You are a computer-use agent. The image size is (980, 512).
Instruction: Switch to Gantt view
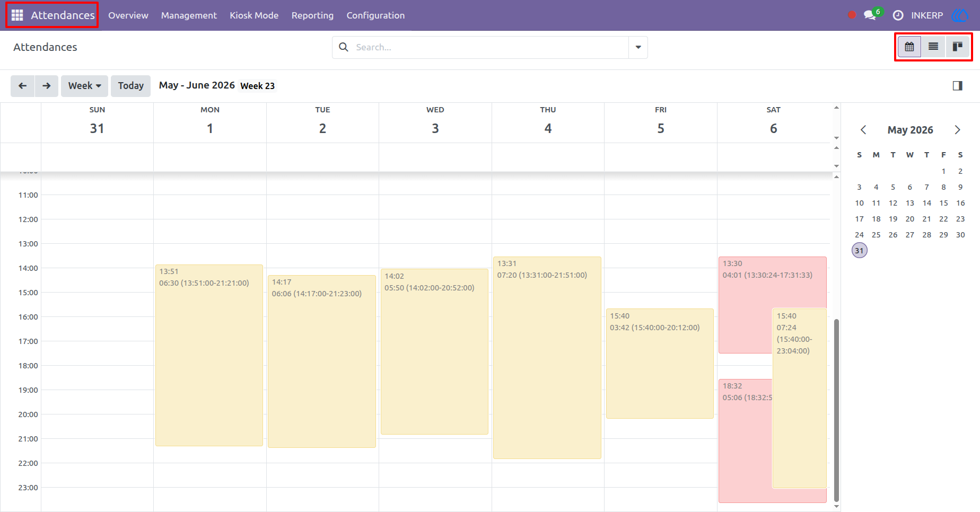point(957,47)
